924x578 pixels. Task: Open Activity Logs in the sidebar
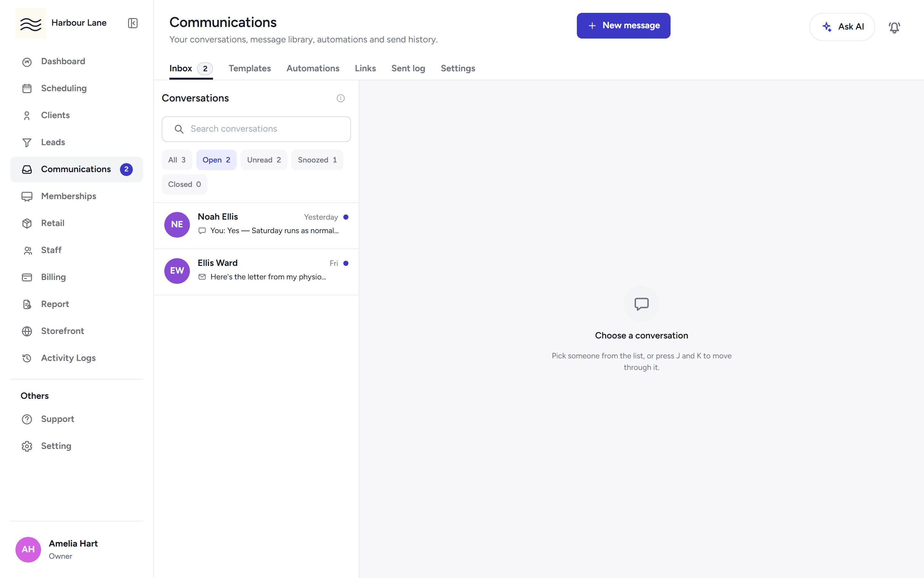point(76,358)
